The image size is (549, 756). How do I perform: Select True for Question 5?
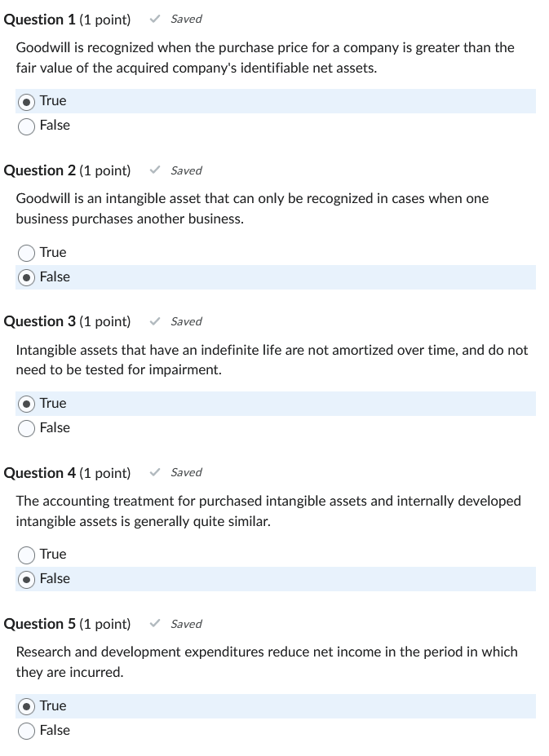click(x=25, y=705)
